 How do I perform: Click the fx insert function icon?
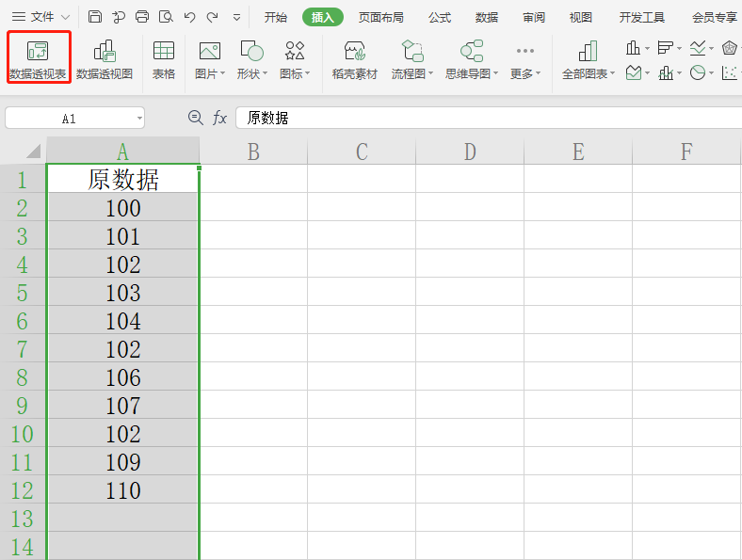pyautogui.click(x=219, y=118)
